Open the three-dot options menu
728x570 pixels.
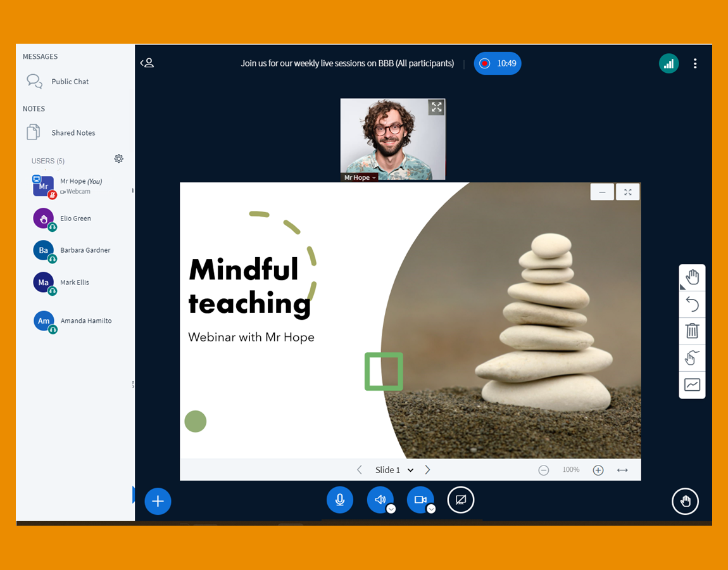(x=695, y=63)
